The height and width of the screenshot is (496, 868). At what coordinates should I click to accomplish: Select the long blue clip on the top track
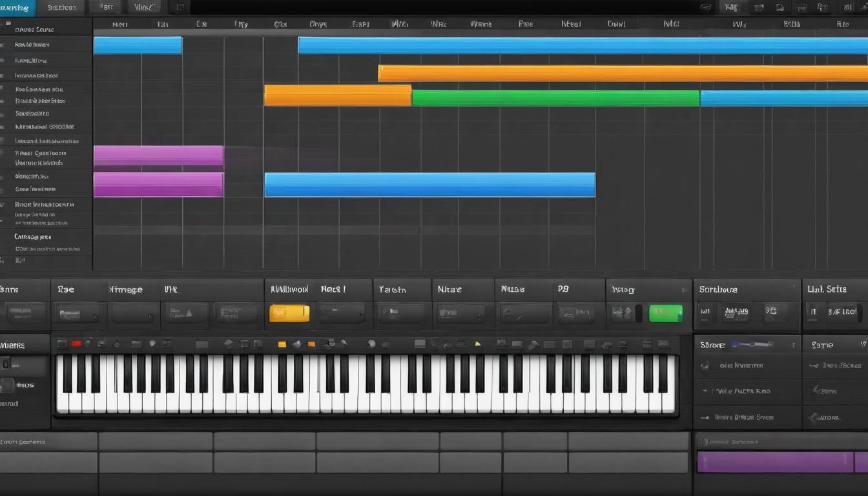(x=583, y=45)
